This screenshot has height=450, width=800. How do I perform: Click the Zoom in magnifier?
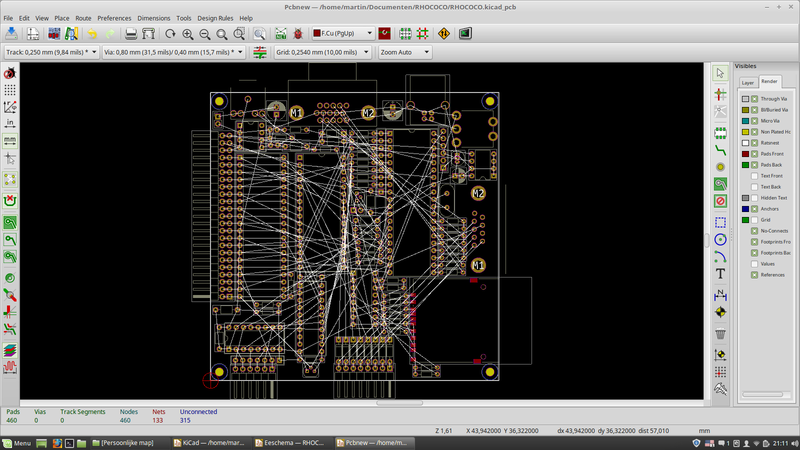pyautogui.click(x=188, y=34)
